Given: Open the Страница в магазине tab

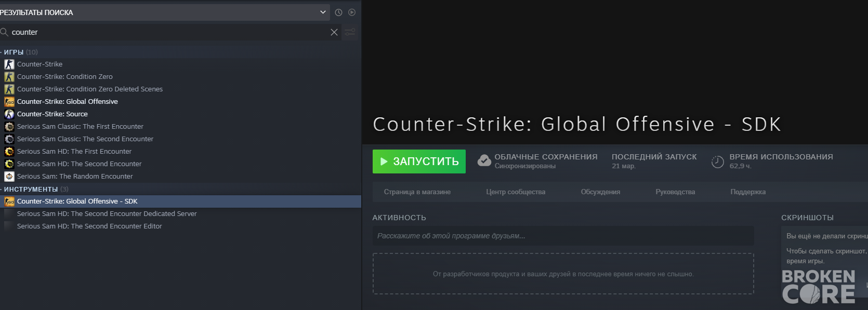Looking at the screenshot, I should (417, 192).
